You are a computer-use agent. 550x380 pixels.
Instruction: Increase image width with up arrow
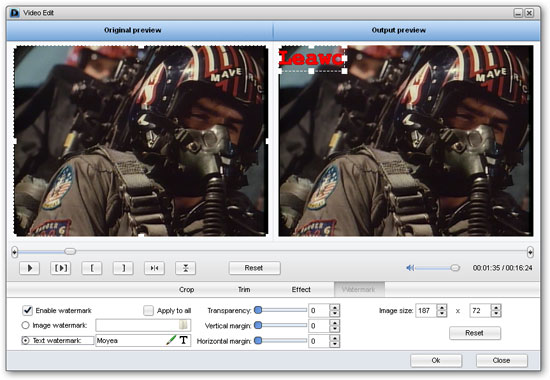point(442,307)
